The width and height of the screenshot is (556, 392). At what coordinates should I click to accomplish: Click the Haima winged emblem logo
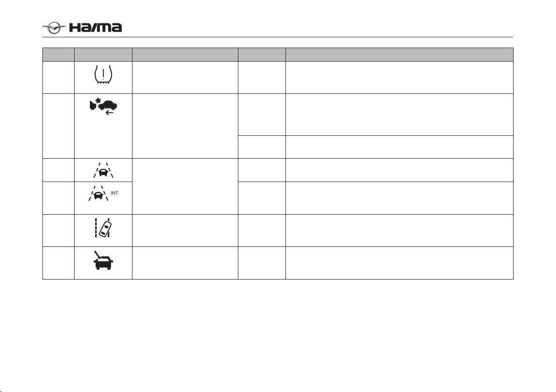click(x=54, y=28)
